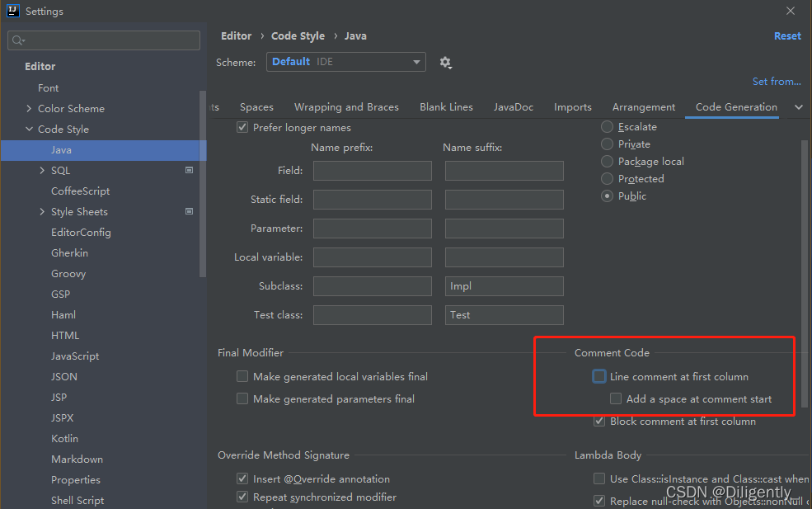
Task: Open the Arrangement tab
Action: 644,107
